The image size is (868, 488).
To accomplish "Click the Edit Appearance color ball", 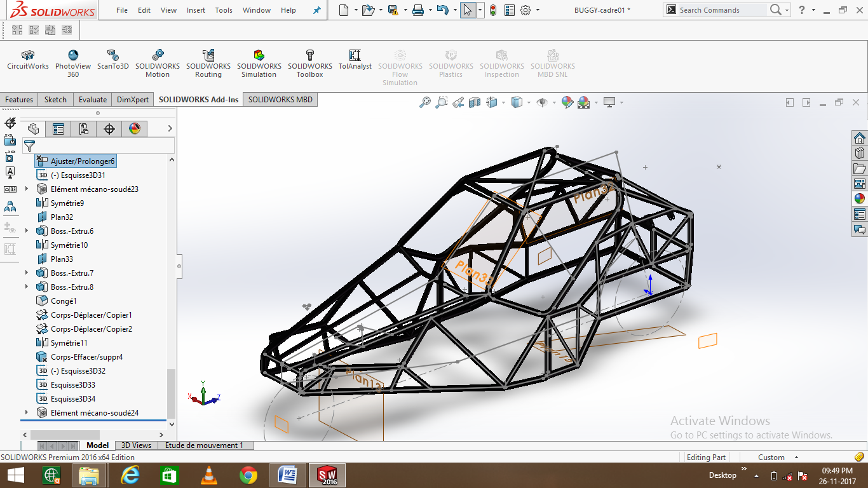I will coord(566,102).
